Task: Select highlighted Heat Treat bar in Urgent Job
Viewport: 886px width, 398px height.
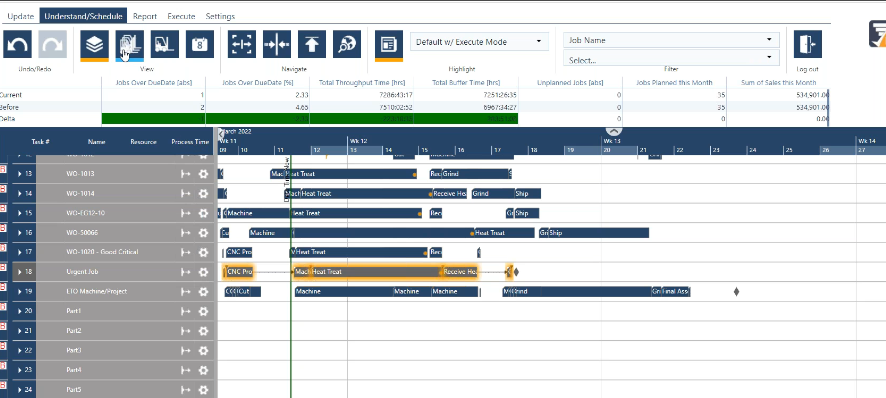Action: [376, 272]
